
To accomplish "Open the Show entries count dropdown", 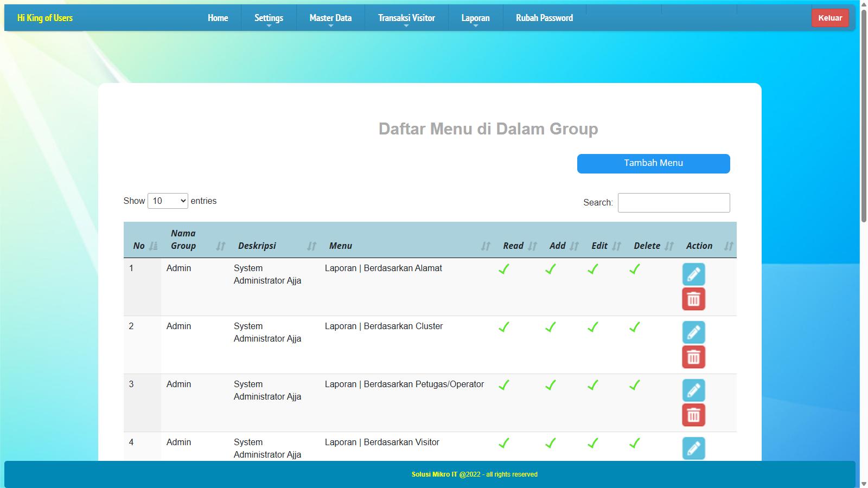I will [168, 201].
